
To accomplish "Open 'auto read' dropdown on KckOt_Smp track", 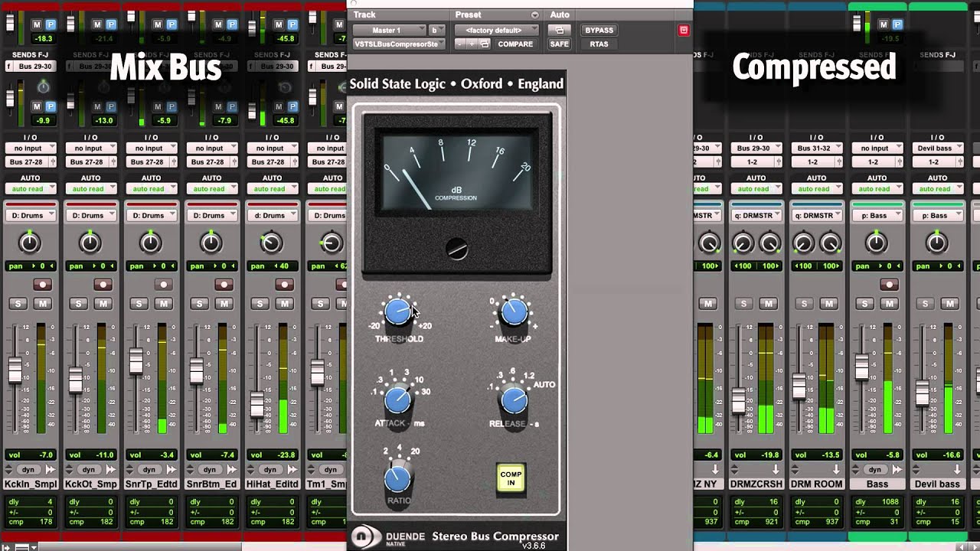I will [90, 189].
